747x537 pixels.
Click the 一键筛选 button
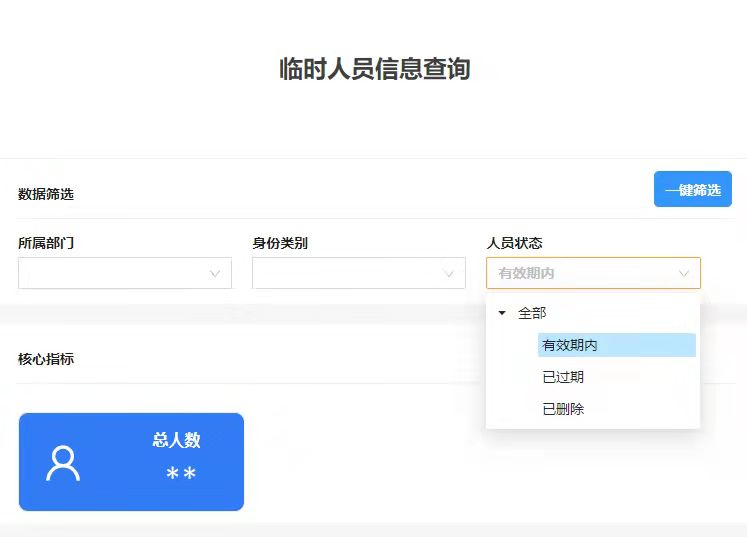[x=692, y=189]
